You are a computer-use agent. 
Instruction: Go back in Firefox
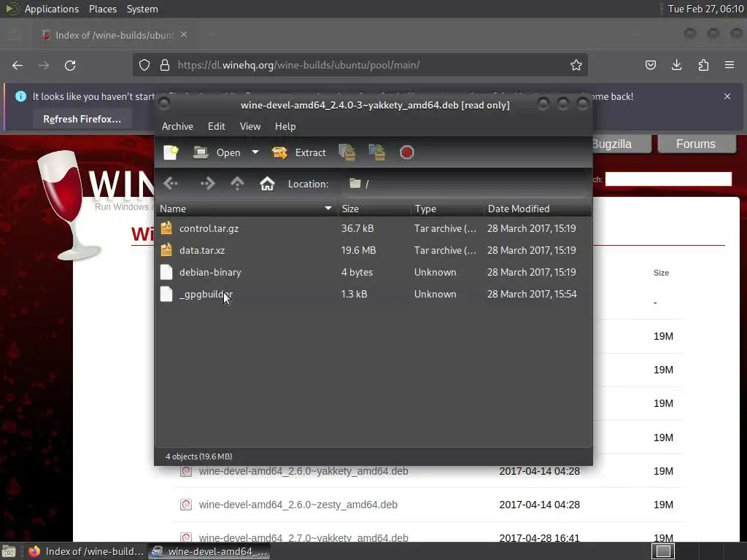pyautogui.click(x=18, y=65)
